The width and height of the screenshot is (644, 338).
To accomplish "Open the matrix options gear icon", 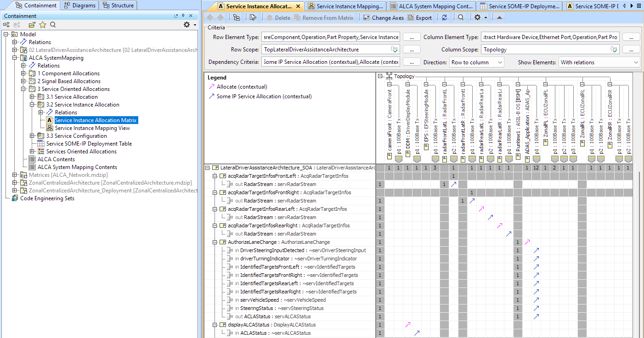I will tap(478, 17).
